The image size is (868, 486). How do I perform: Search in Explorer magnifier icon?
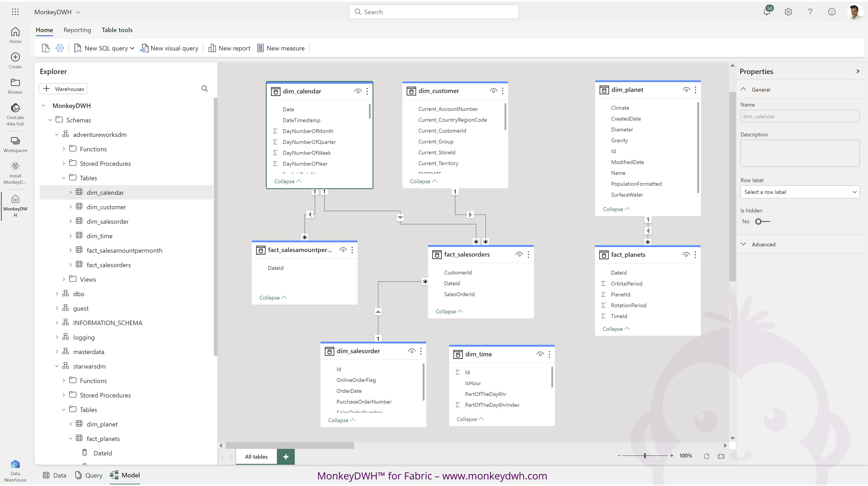(x=205, y=89)
